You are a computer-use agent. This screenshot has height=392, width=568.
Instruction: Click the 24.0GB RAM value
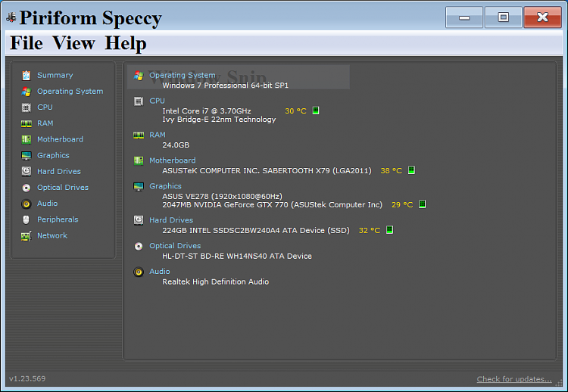(x=176, y=145)
